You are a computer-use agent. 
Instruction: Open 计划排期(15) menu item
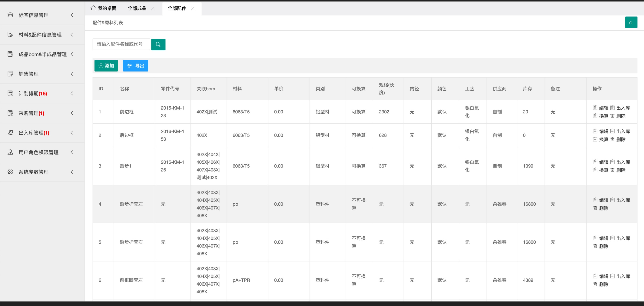tap(42, 93)
